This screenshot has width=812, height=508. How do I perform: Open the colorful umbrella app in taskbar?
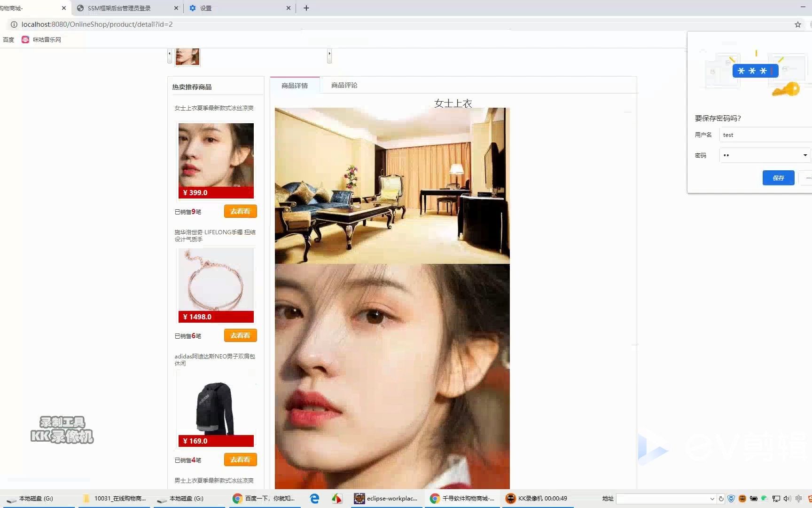click(337, 499)
